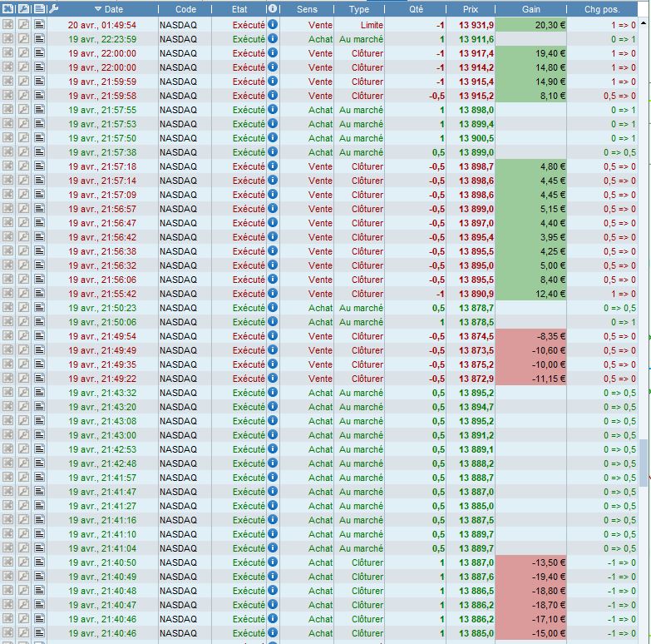Viewport: 651px width, 644px height.
Task: Select the -19,40 € loss cell
Action: [x=531, y=577]
